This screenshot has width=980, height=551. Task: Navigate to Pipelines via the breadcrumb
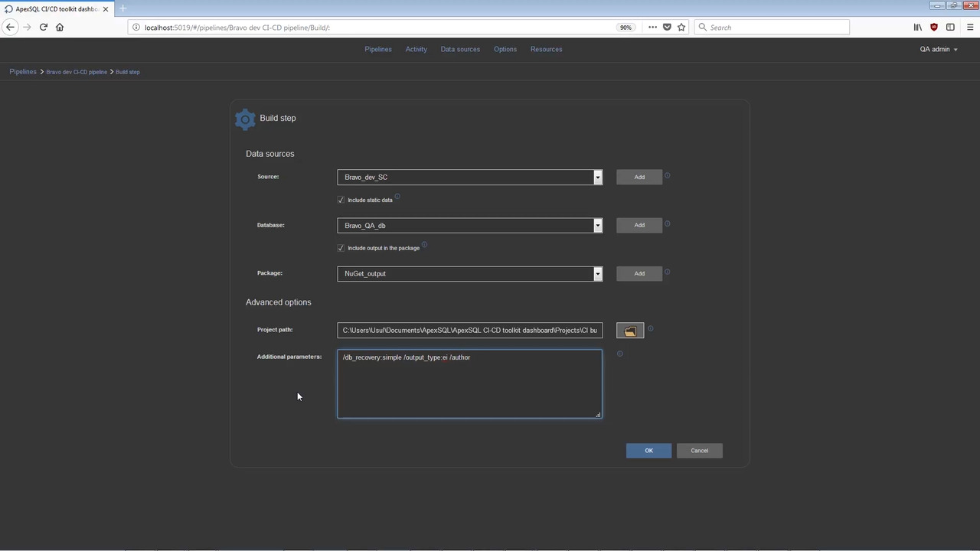(x=23, y=71)
